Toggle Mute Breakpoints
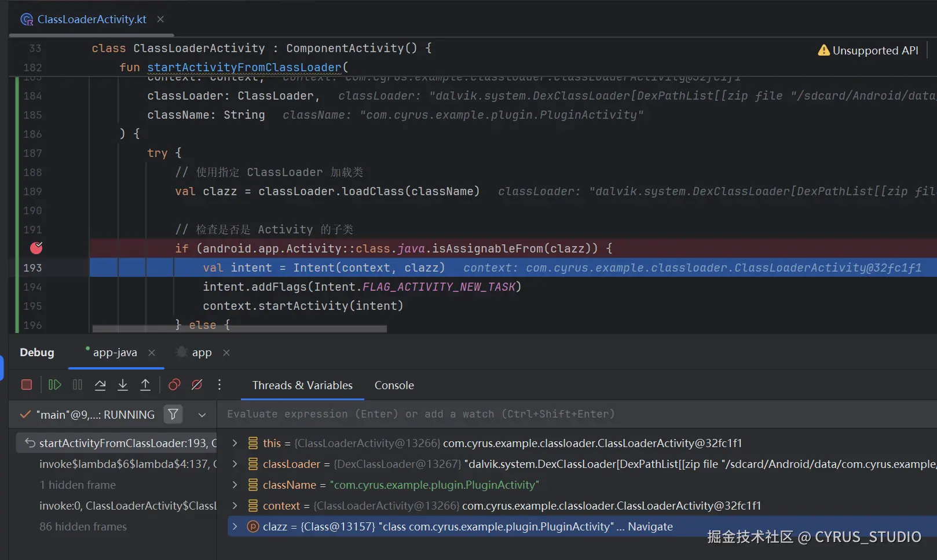The image size is (937, 560). point(197,385)
